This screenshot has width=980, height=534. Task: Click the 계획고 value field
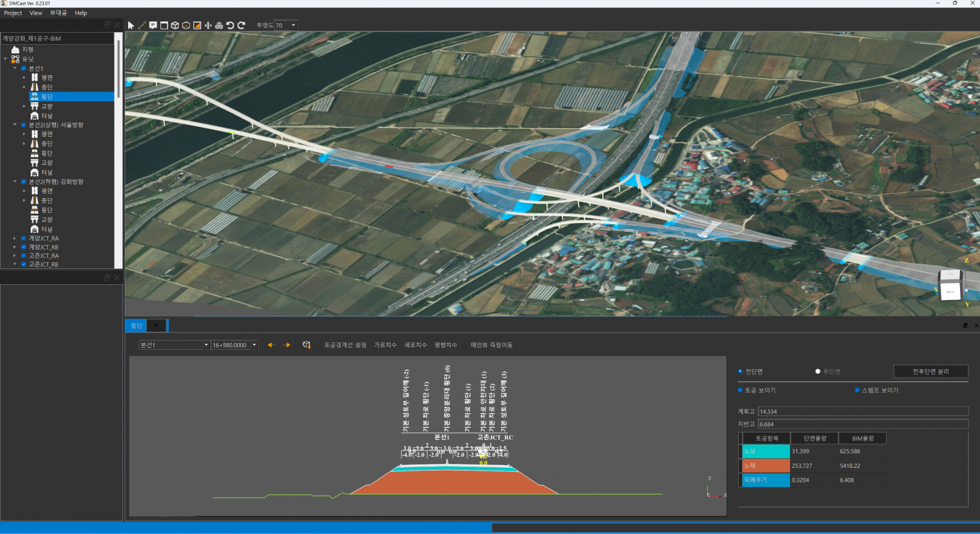pos(863,411)
